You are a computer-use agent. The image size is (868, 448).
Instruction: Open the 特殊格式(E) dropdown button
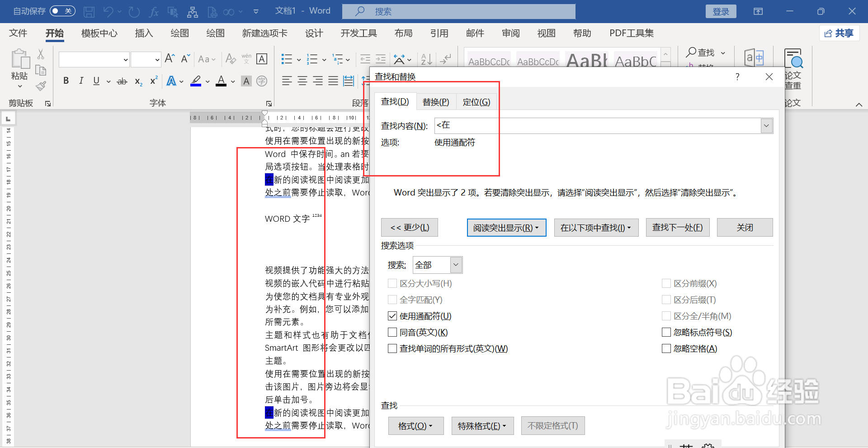(482, 426)
